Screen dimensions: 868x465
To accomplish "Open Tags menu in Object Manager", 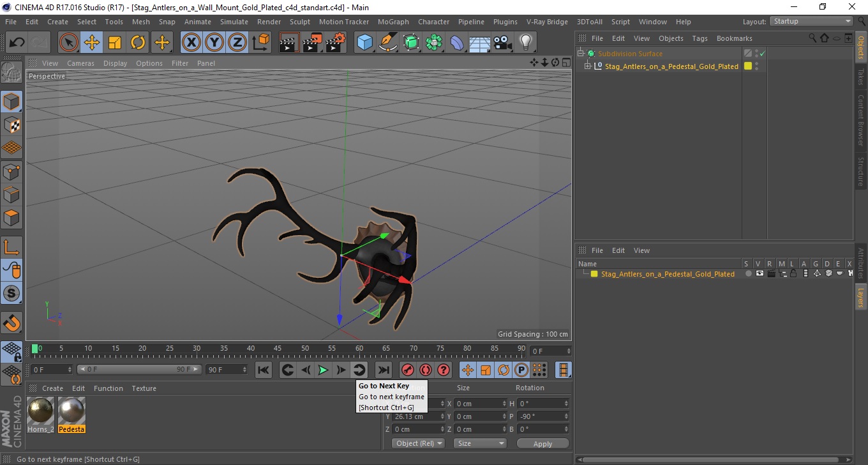I will pyautogui.click(x=700, y=38).
